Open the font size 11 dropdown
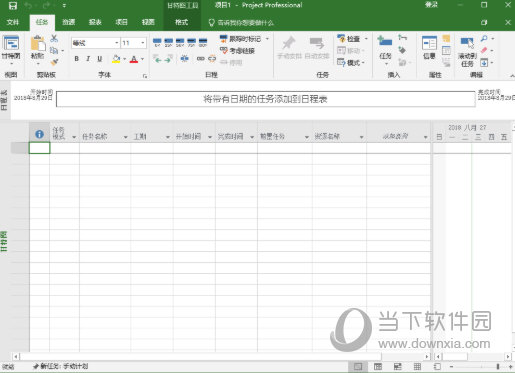This screenshot has width=515, height=373. click(143, 43)
